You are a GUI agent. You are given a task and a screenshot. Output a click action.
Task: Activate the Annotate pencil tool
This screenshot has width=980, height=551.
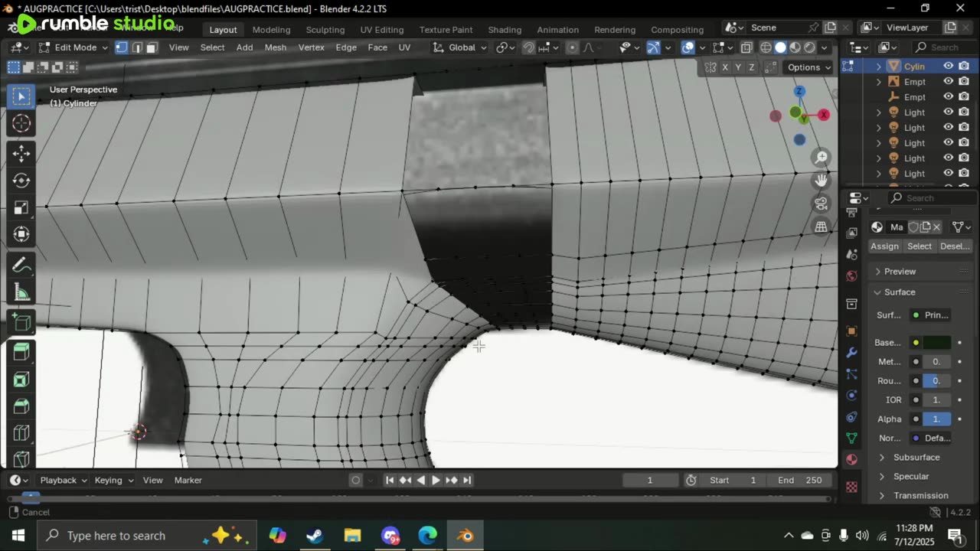(21, 266)
